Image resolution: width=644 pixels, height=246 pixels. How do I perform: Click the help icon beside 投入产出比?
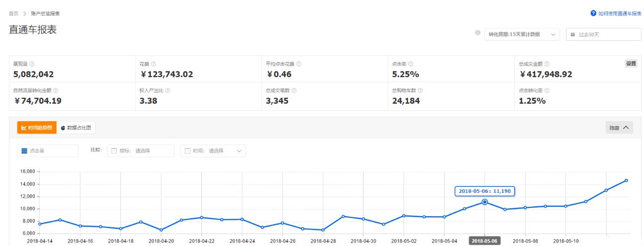(x=168, y=90)
